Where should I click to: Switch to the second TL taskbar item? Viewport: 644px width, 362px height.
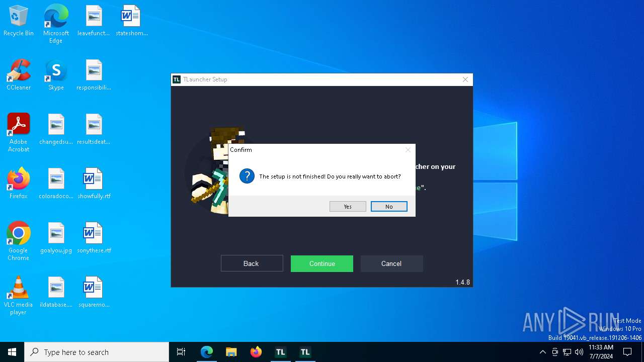[305, 352]
